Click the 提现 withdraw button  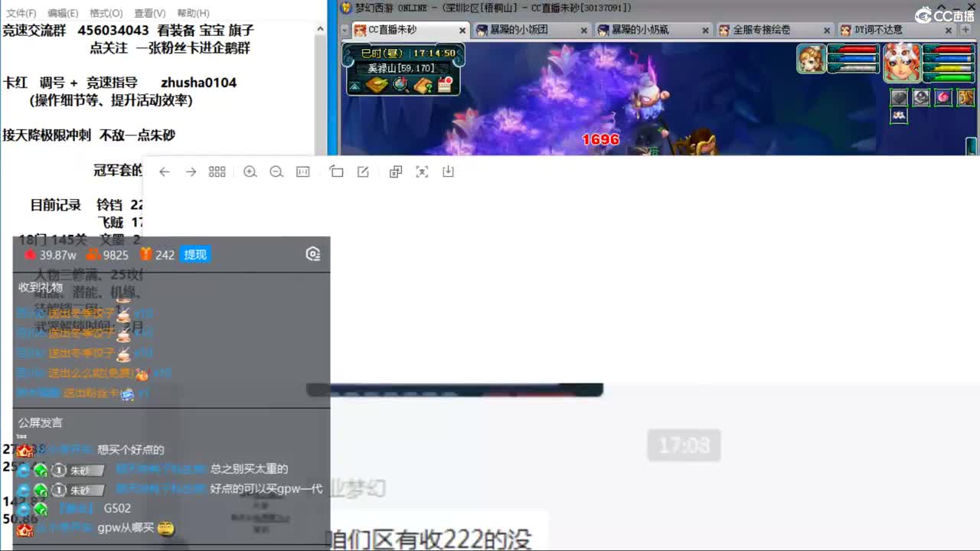pyautogui.click(x=195, y=255)
